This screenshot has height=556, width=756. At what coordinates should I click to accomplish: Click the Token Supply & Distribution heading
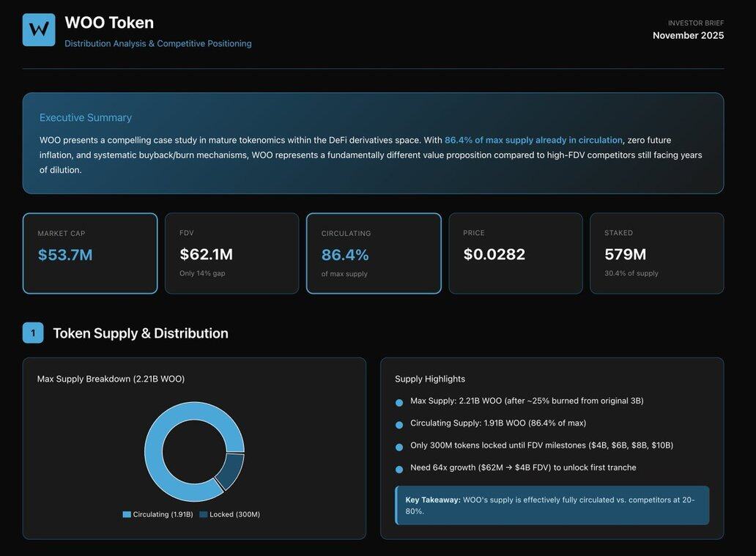(x=141, y=333)
